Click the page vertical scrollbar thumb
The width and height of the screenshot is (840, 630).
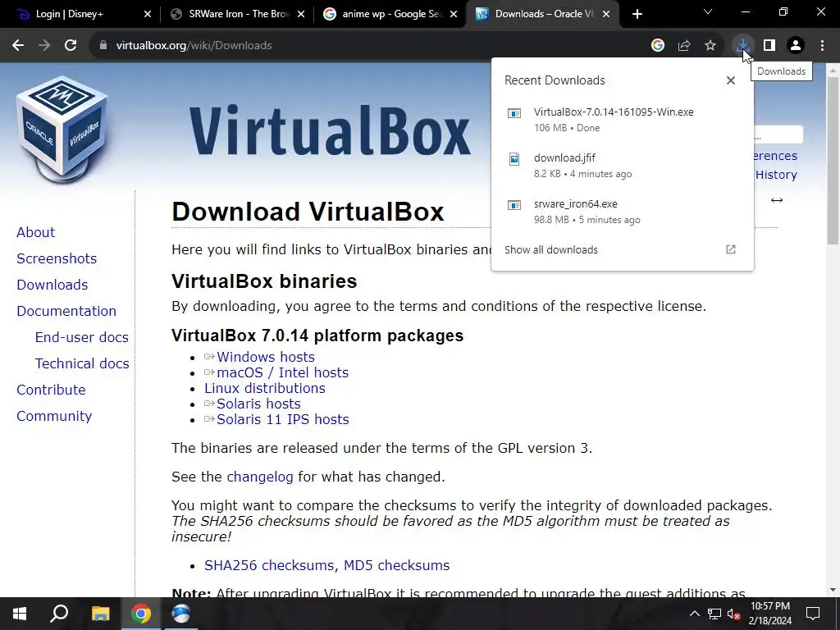point(833,161)
